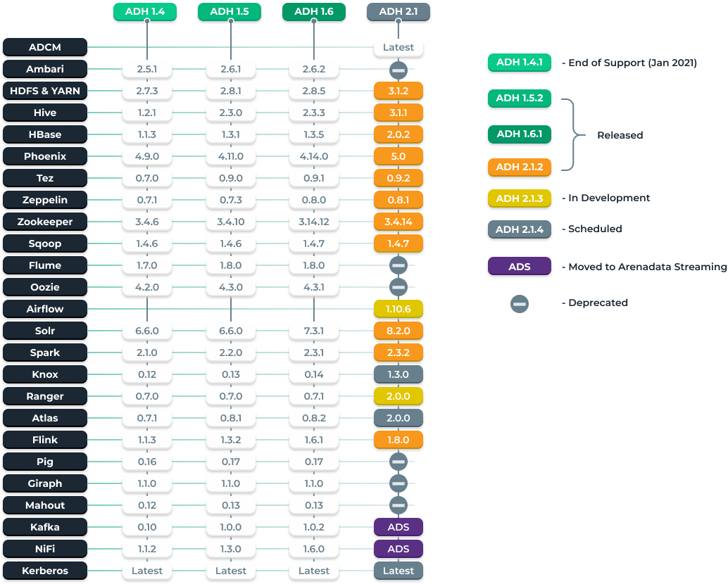728x584 pixels.
Task: Click the Hive 3.1.1 version badge
Action: tap(398, 113)
